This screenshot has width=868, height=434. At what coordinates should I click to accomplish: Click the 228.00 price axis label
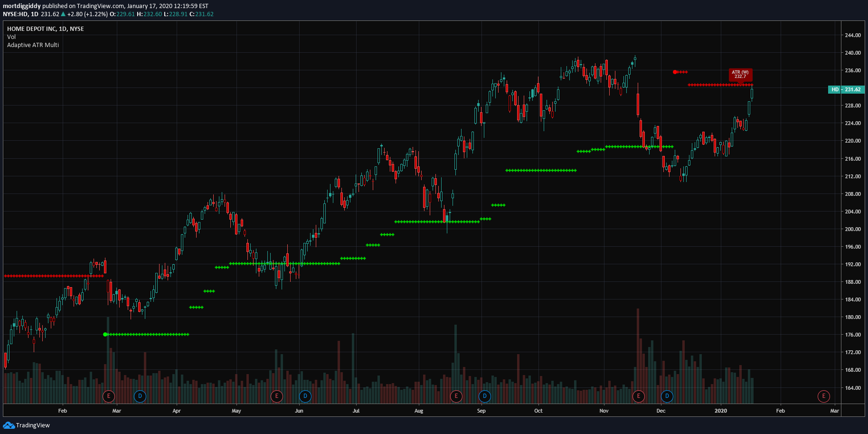click(853, 106)
